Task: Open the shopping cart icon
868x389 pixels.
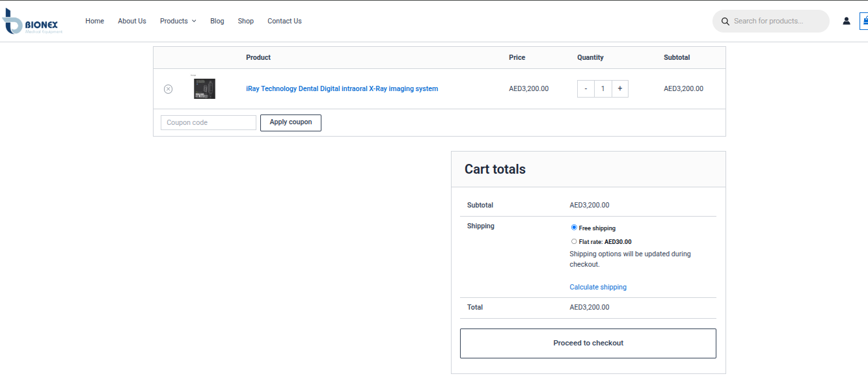Action: [865, 21]
